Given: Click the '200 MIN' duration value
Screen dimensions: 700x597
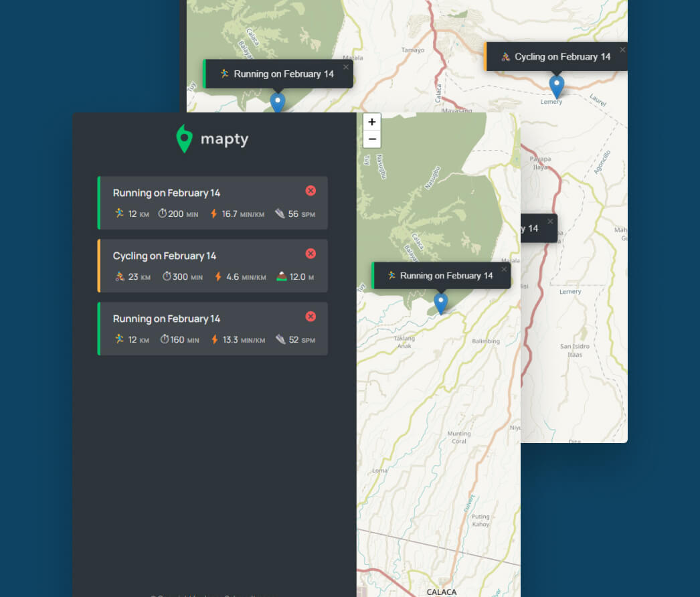Looking at the screenshot, I should click(x=183, y=214).
